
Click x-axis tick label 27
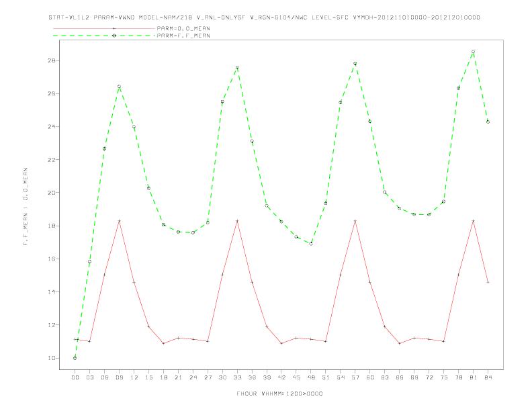click(208, 377)
